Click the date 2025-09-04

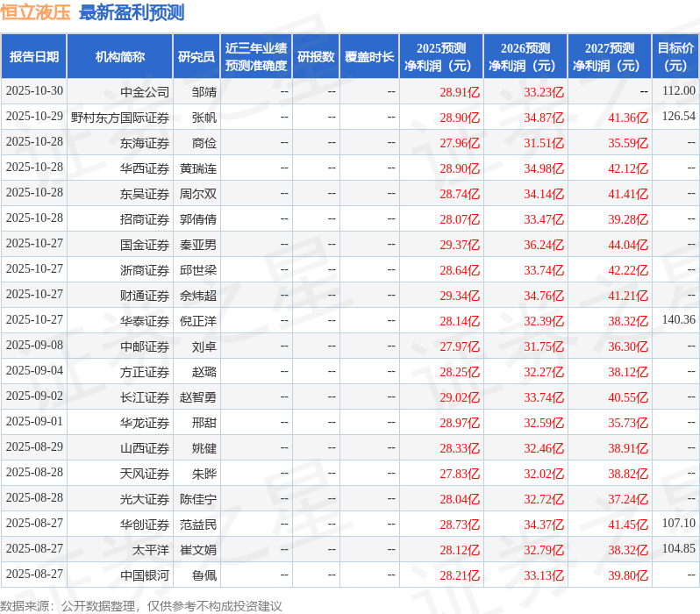pyautogui.click(x=34, y=371)
